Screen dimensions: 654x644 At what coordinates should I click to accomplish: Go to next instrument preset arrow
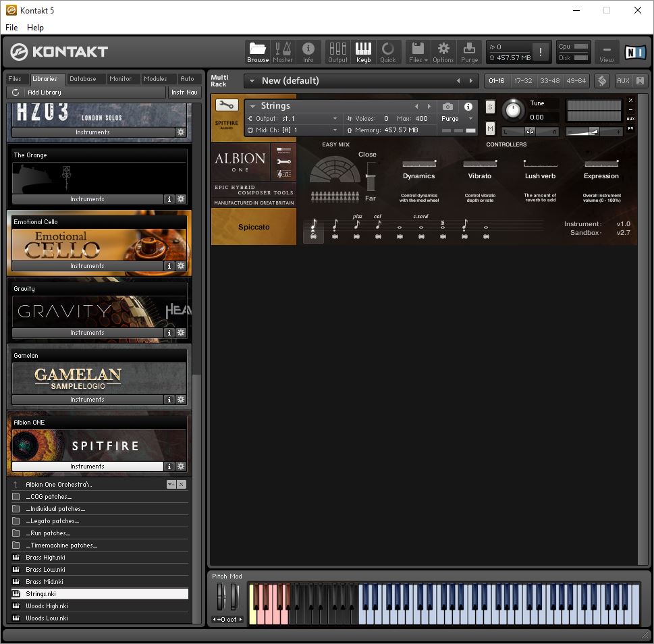[x=429, y=107]
